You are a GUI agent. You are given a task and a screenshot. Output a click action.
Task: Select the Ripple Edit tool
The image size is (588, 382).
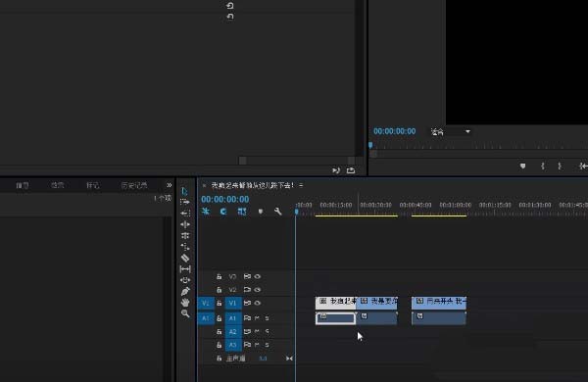click(x=185, y=224)
